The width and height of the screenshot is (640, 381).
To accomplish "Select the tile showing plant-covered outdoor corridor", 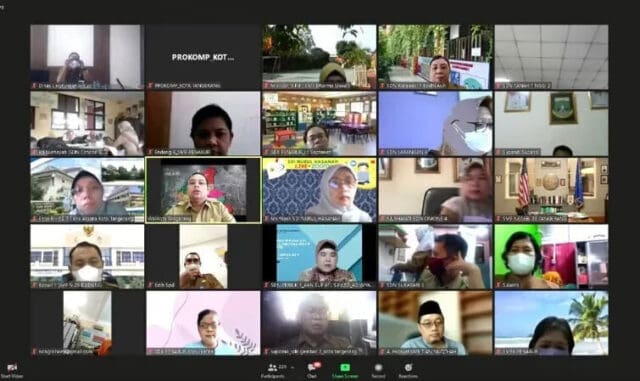I will (x=436, y=57).
